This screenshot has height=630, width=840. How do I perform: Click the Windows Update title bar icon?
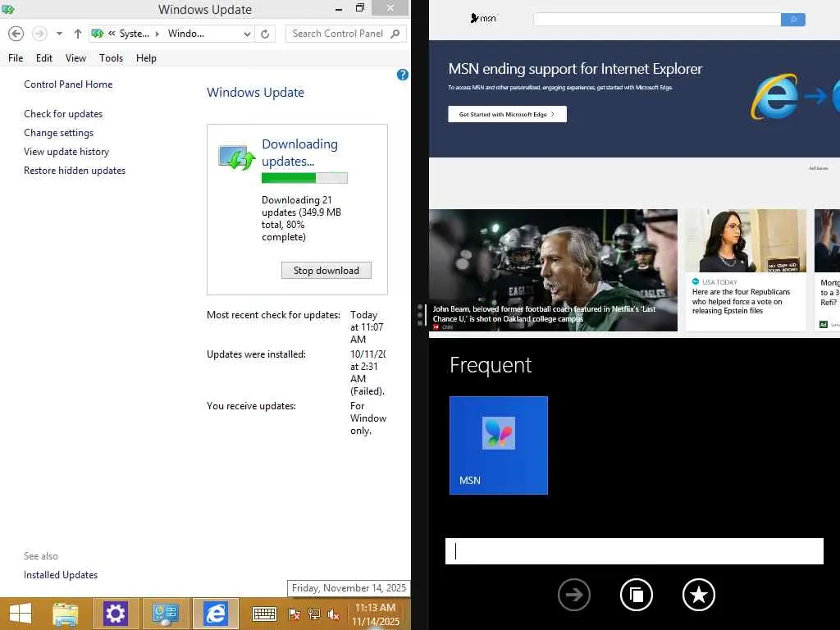[x=8, y=9]
